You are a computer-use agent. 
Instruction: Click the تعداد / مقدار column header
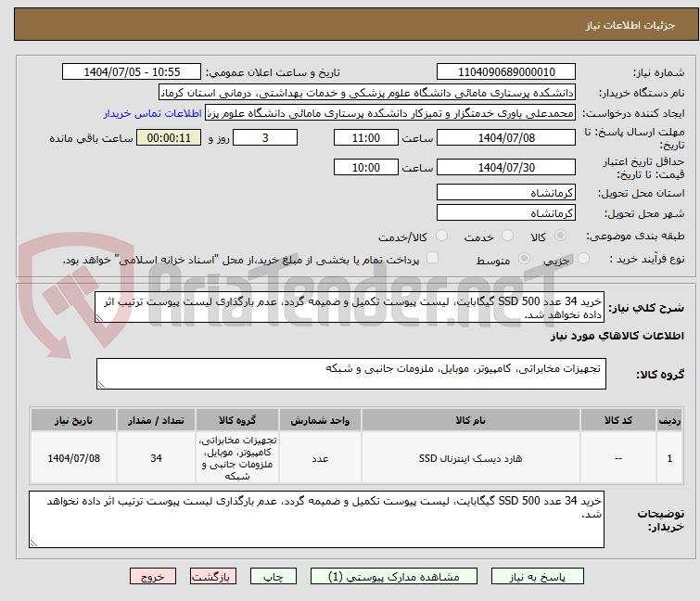point(156,420)
